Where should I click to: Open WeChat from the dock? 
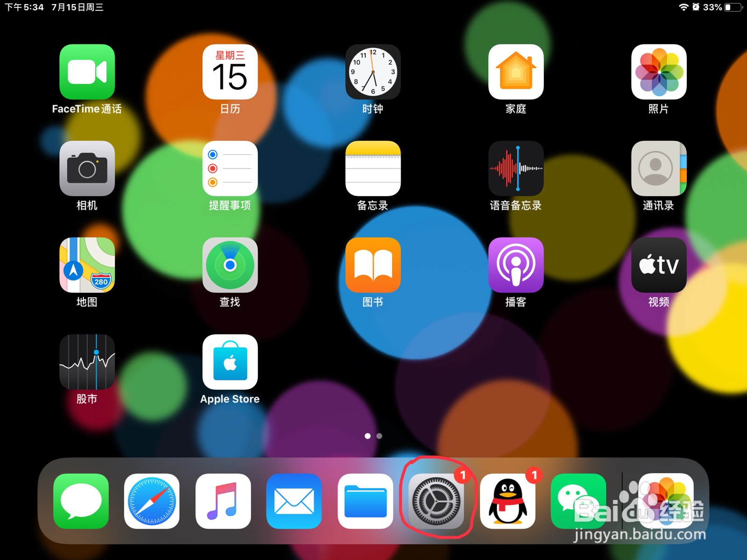click(578, 501)
